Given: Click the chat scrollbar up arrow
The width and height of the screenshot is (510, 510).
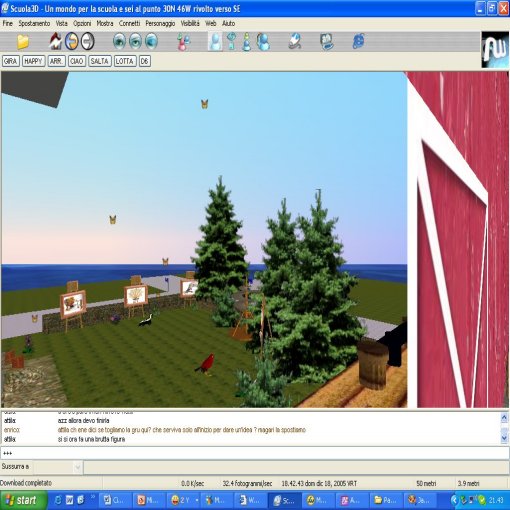Looking at the screenshot, I should [504, 417].
